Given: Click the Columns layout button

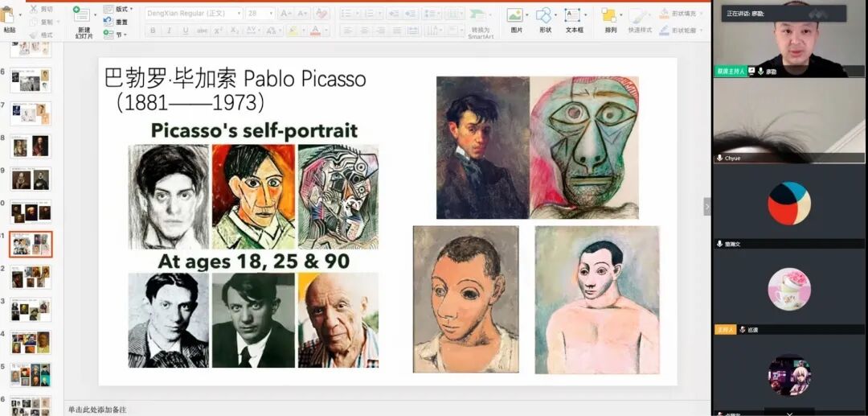Looking at the screenshot, I should 454,14.
